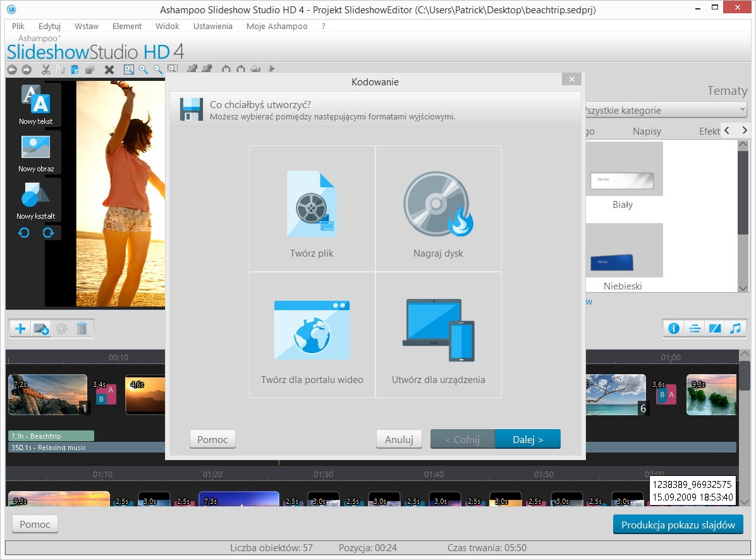Switch to the Napisy tab
The image size is (756, 560).
click(x=647, y=131)
